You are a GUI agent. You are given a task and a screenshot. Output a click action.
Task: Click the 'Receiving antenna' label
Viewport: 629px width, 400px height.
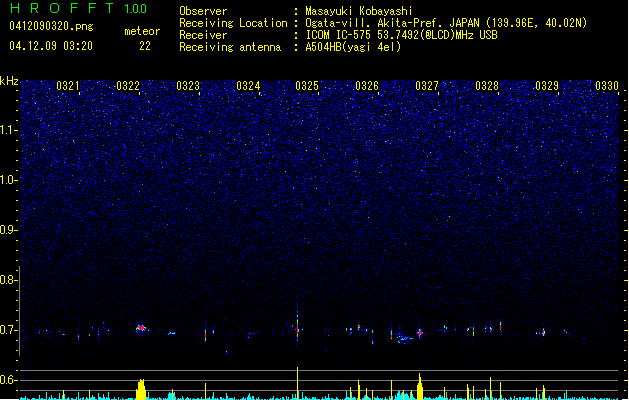point(230,47)
